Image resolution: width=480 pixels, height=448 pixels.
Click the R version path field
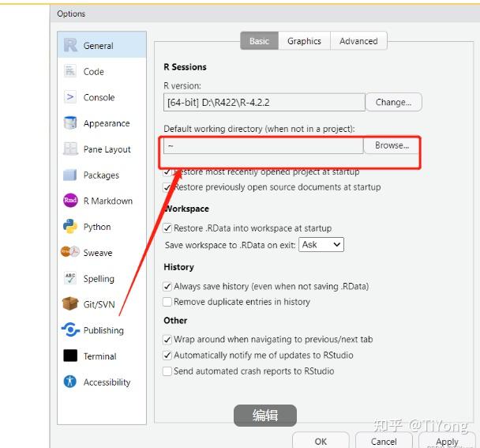(264, 102)
